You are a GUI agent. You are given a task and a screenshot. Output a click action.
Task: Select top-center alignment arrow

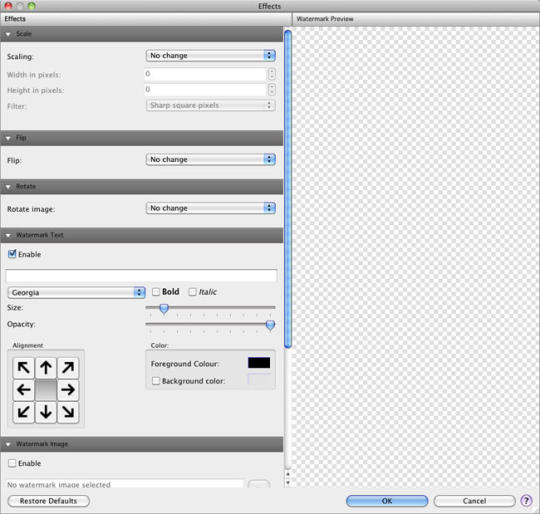pos(46,368)
